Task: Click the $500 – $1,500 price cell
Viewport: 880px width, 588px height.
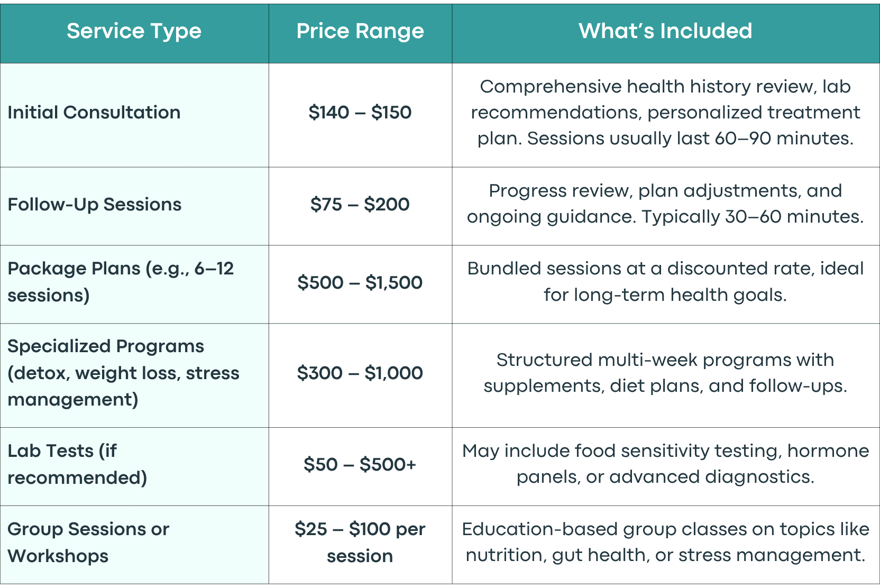Action: (x=360, y=284)
